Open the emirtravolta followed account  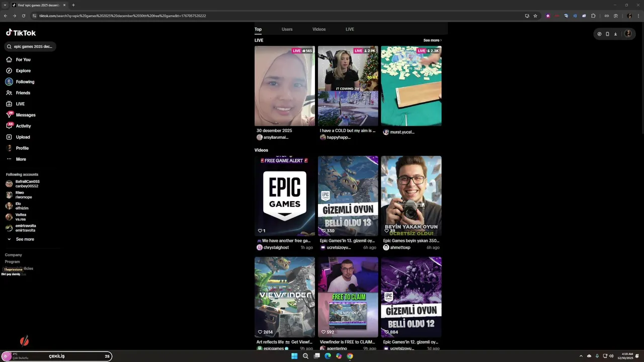(21, 228)
